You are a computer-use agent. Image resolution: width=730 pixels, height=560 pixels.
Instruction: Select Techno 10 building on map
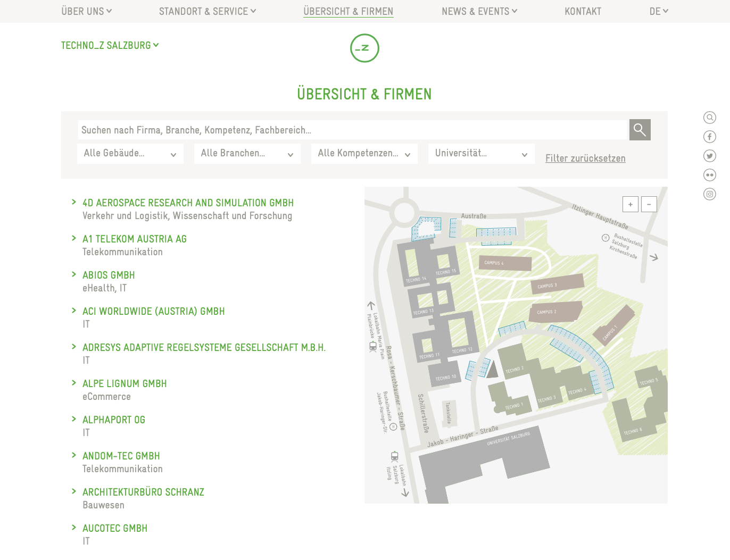[x=444, y=375]
